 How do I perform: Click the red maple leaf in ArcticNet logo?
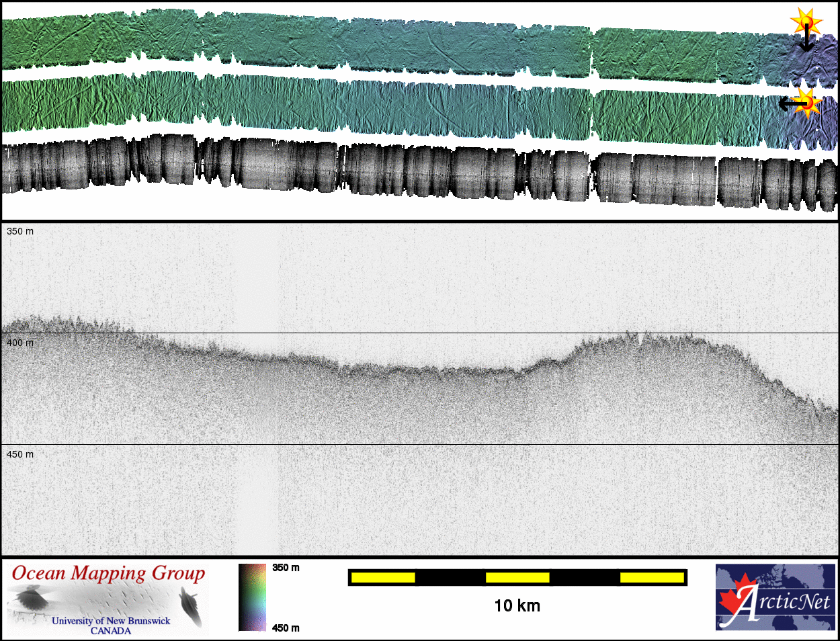click(734, 599)
